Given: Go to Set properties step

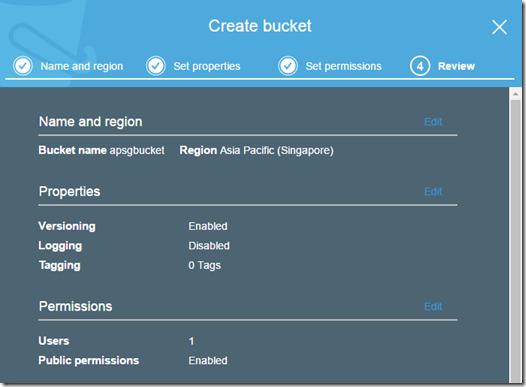Looking at the screenshot, I should click(207, 66).
